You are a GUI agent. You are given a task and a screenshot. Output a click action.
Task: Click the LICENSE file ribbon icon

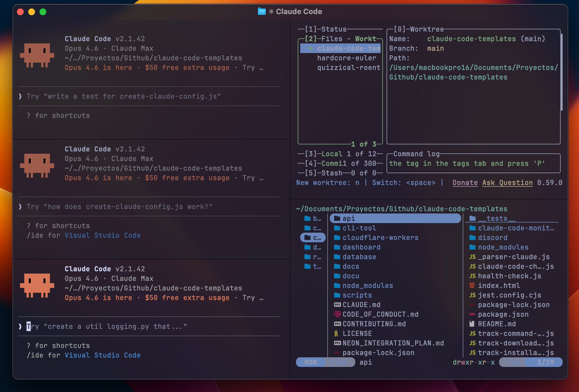[336, 333]
